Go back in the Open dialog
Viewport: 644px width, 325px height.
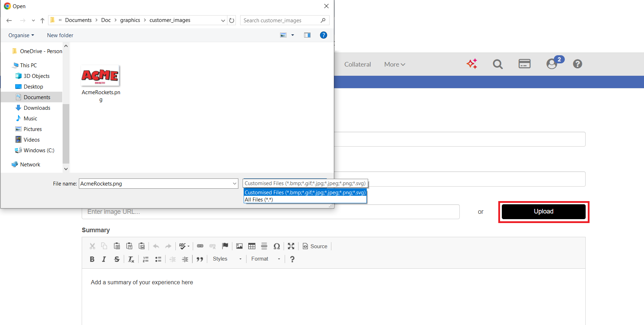(x=9, y=21)
